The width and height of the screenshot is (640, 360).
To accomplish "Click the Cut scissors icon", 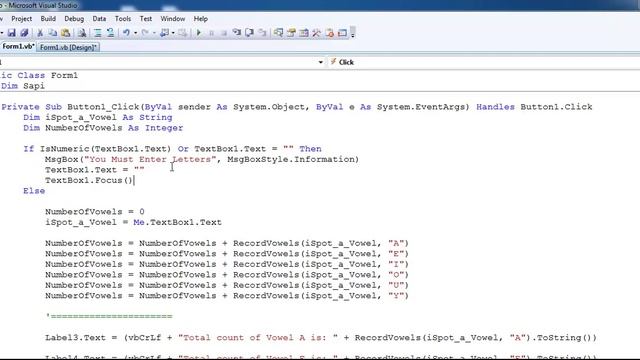I will pos(40,33).
